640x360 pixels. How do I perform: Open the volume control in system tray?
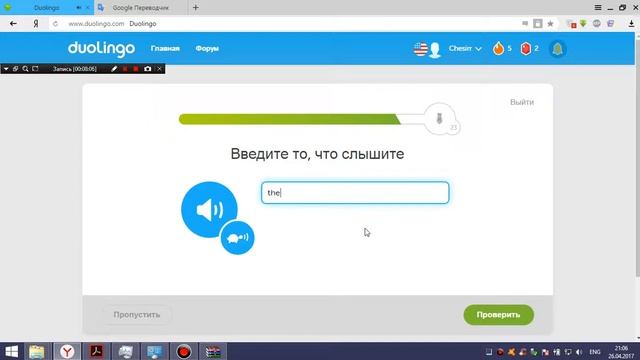coord(579,352)
